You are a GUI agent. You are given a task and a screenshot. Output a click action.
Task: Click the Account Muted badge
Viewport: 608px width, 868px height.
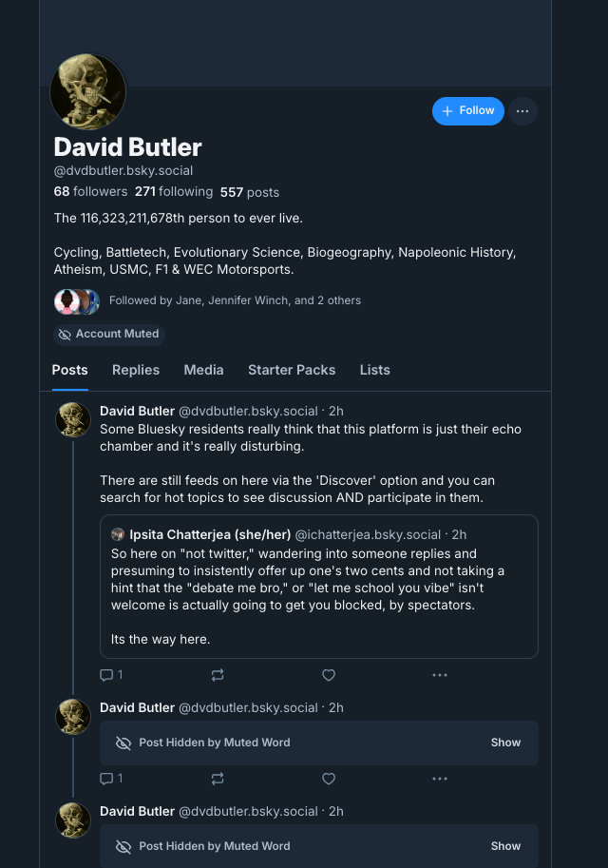coord(108,334)
